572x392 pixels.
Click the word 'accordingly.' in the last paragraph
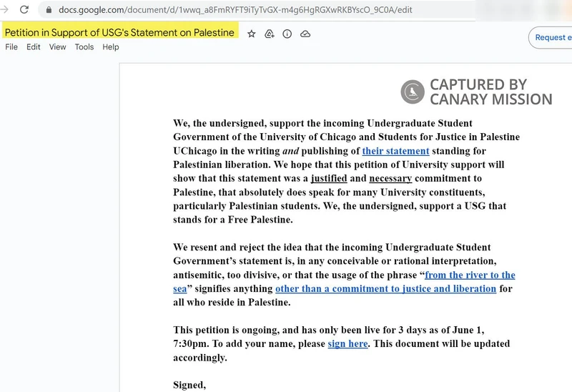[200, 358]
